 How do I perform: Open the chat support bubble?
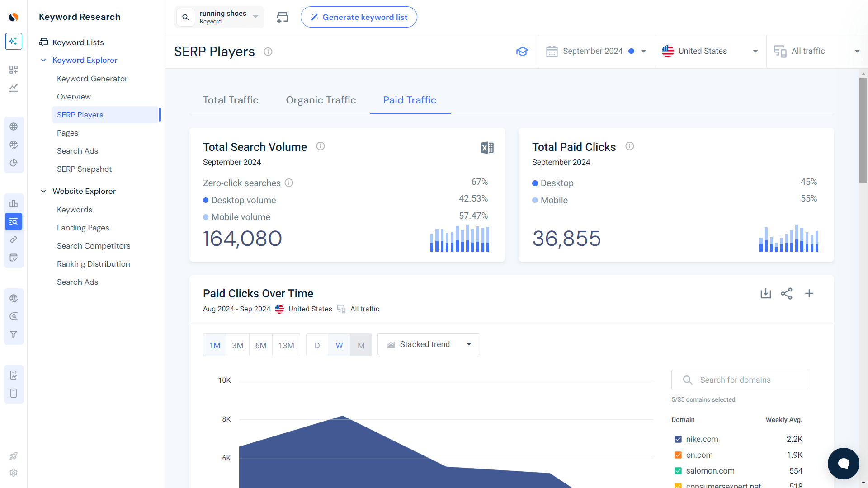pyautogui.click(x=843, y=463)
